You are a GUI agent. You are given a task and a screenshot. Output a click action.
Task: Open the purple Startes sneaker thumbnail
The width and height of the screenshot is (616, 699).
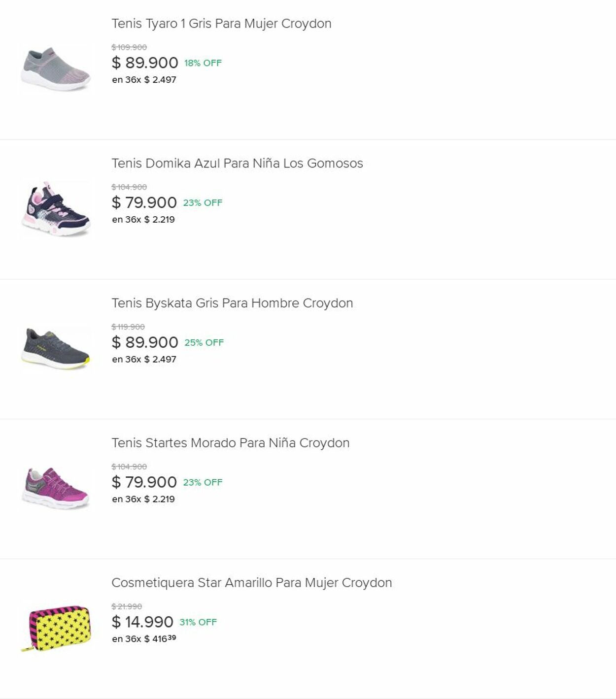click(x=56, y=489)
